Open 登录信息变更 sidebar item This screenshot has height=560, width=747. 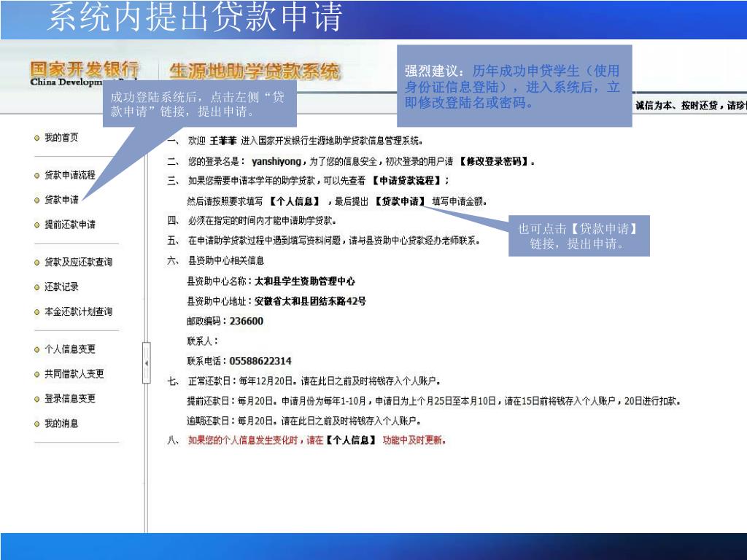(69, 399)
